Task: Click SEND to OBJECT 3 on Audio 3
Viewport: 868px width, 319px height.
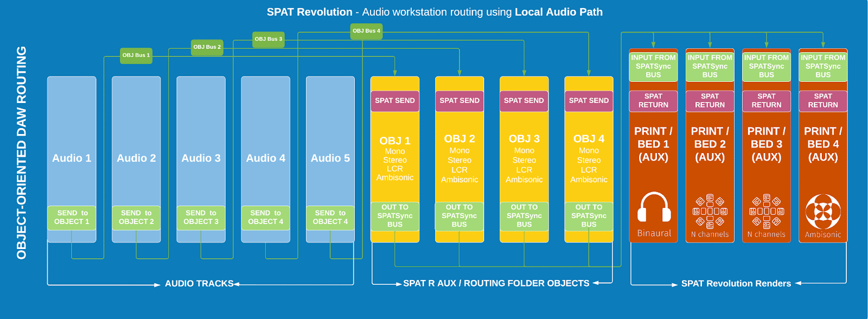Action: pyautogui.click(x=201, y=218)
